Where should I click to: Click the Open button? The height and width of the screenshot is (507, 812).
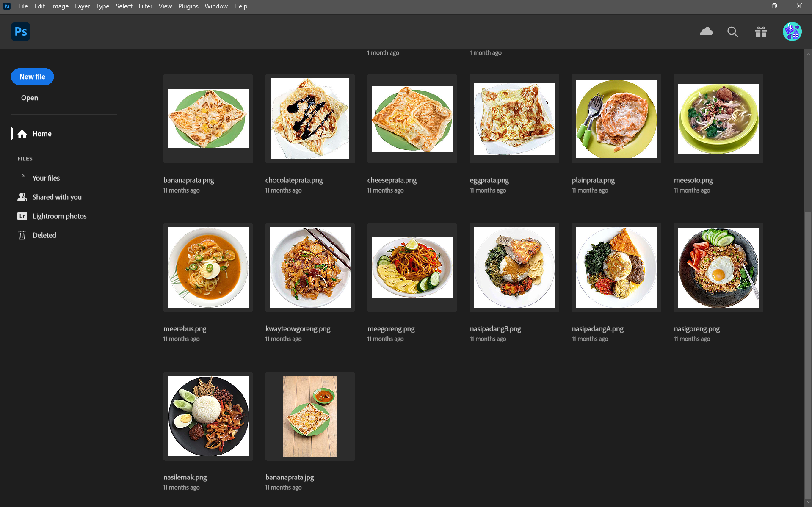(30, 98)
